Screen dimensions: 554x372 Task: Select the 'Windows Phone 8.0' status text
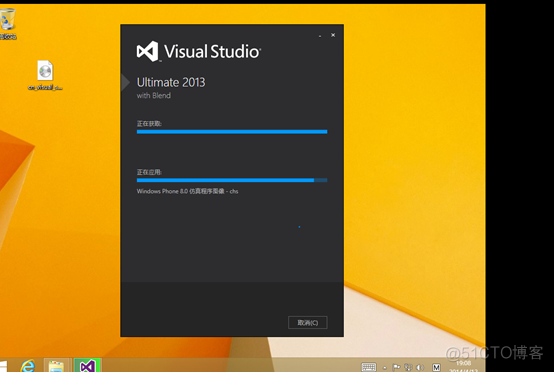point(187,191)
